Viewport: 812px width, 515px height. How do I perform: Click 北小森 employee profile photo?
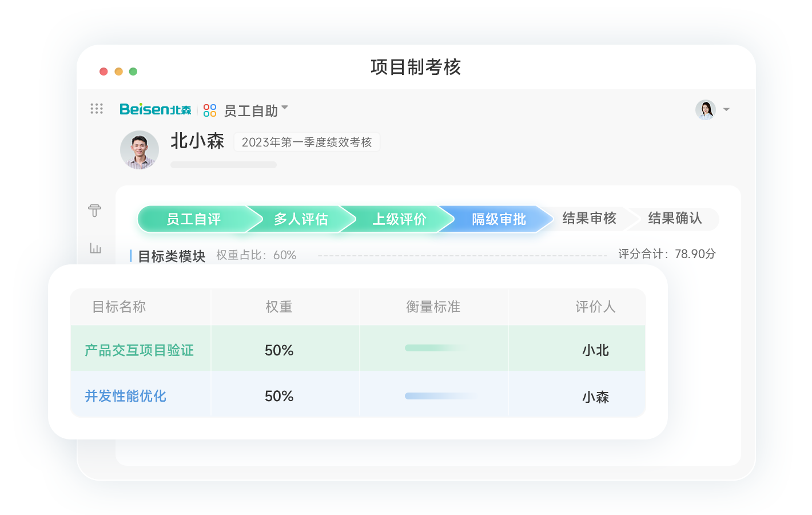coord(140,150)
